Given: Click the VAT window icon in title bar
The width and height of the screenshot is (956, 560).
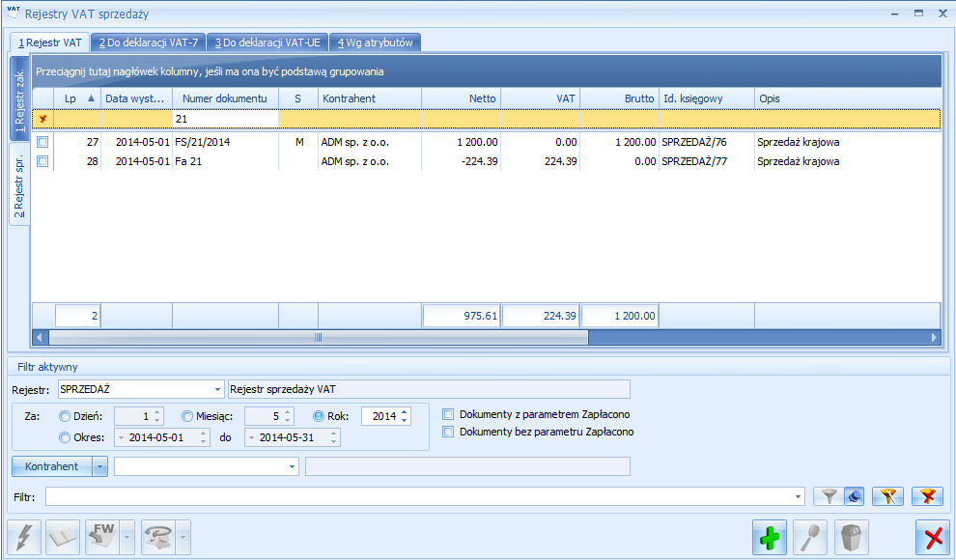Looking at the screenshot, I should 13,13.
